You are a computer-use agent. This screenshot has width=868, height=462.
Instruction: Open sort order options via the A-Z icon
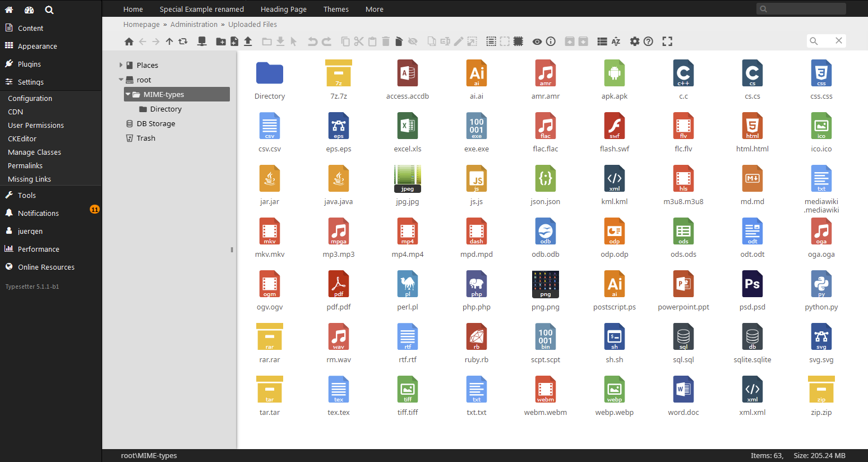click(616, 41)
